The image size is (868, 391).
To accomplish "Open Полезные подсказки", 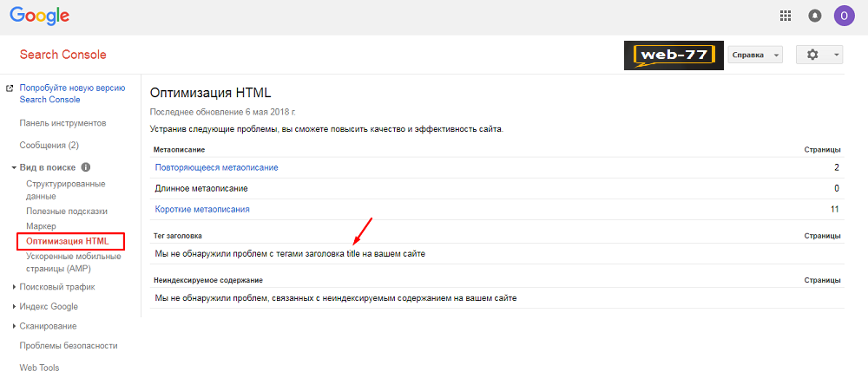I will [67, 212].
